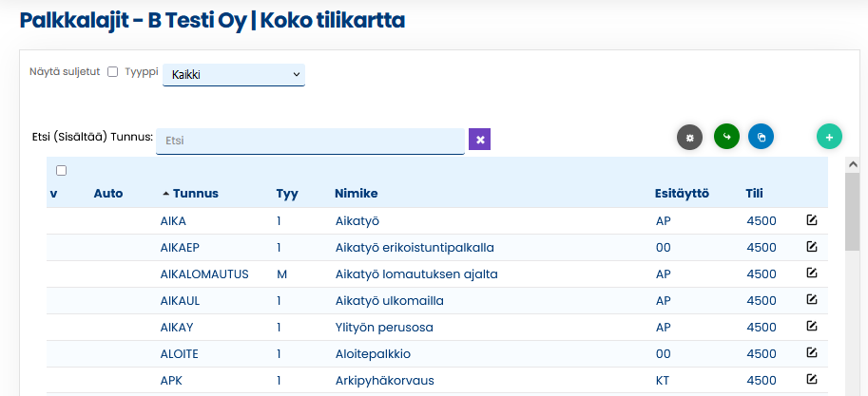Viewport: 868px width, 396px height.
Task: Click the AP value in AIKAY row
Action: click(664, 328)
